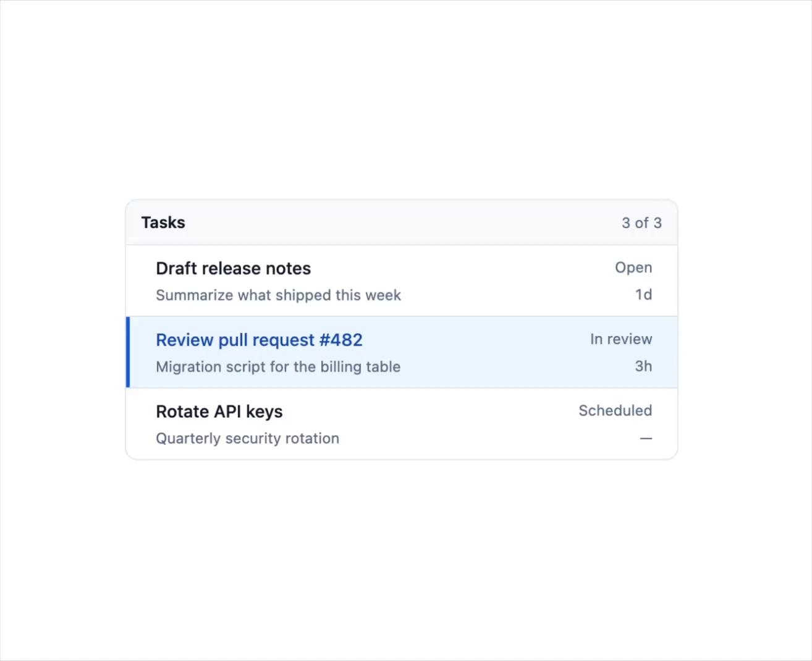Click the blue selection bar on highlighted row
812x661 pixels.
pos(128,352)
